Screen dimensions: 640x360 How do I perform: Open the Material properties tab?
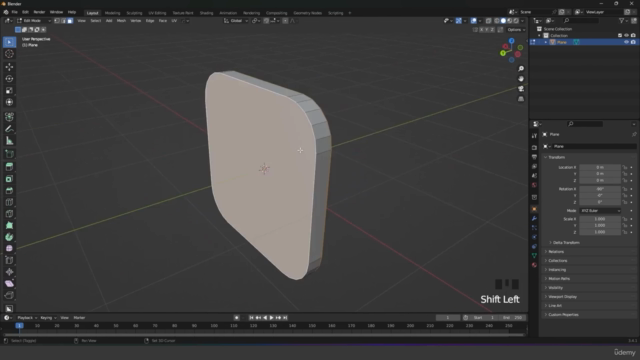coord(534,265)
